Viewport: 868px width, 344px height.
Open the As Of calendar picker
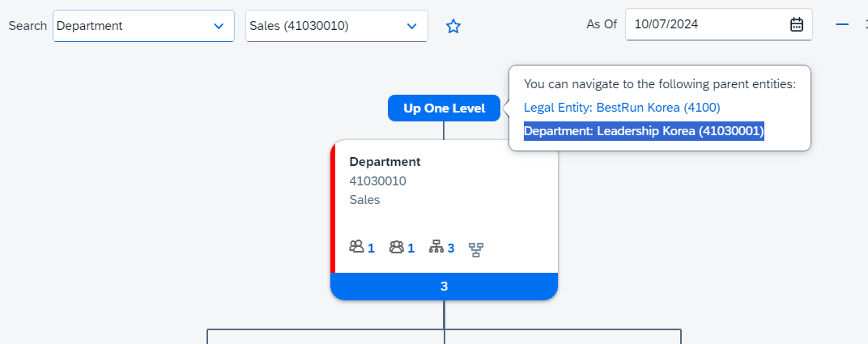pos(797,24)
